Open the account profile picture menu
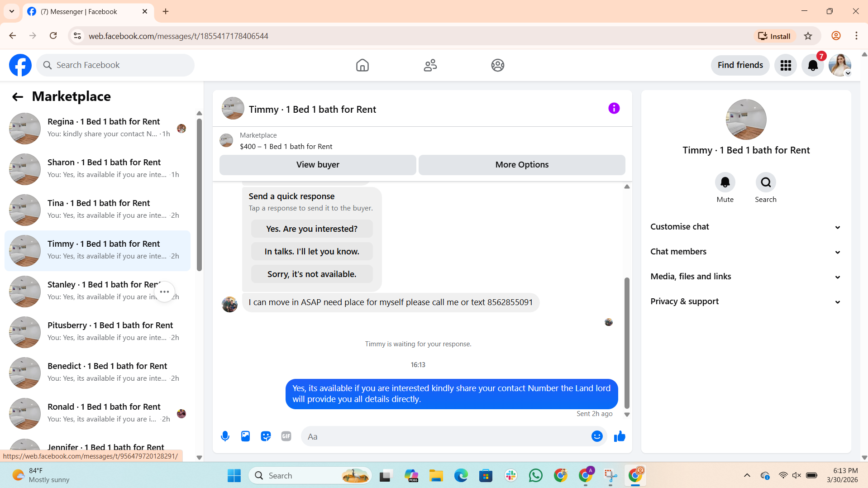Image resolution: width=868 pixels, height=488 pixels. [x=840, y=65]
